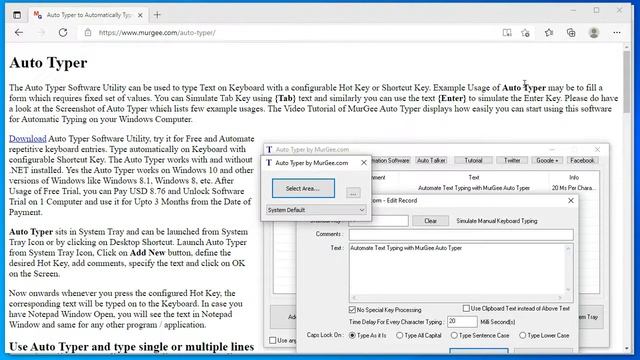Click the Text column header
Image resolution: width=640 pixels, height=360 pixels.
[473, 178]
